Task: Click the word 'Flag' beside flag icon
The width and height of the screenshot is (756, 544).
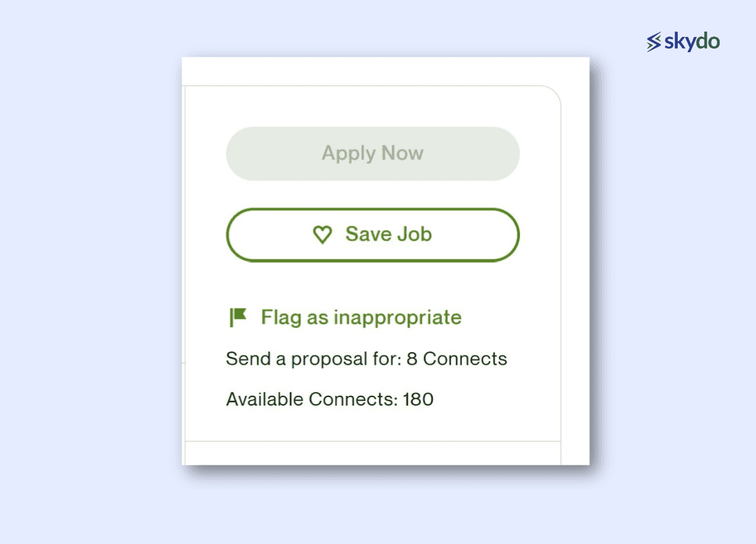Action: tap(281, 318)
